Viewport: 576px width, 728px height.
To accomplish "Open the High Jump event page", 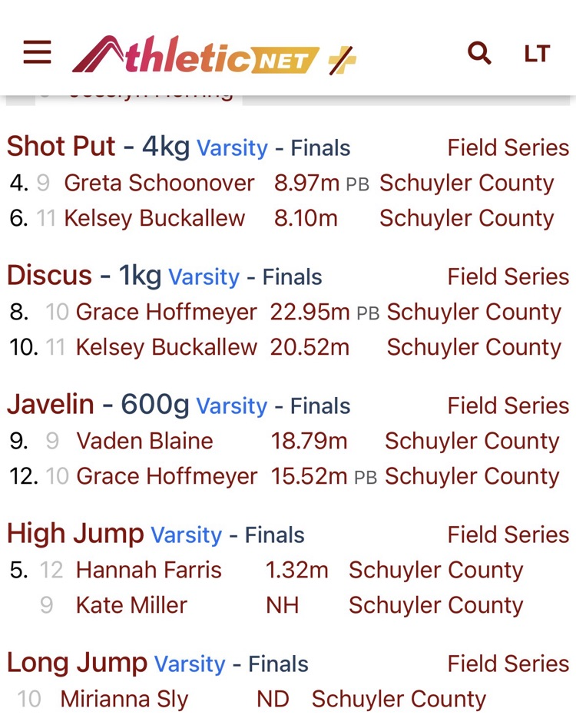I will click(75, 534).
